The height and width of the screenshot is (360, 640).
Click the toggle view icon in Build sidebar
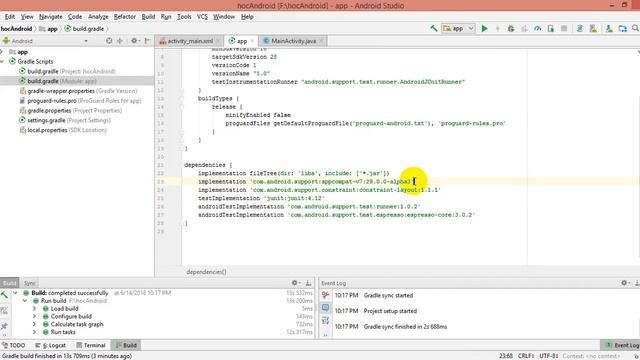point(4,311)
